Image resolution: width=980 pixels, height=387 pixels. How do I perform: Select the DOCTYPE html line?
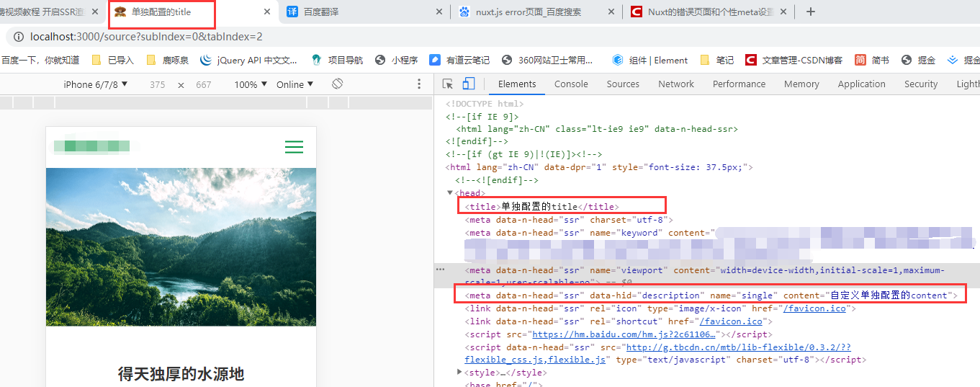click(485, 104)
